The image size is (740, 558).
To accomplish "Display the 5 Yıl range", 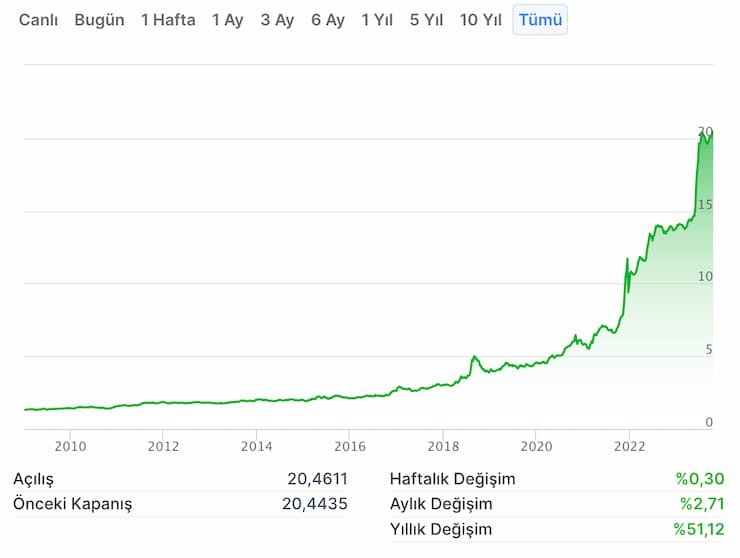I will click(426, 20).
